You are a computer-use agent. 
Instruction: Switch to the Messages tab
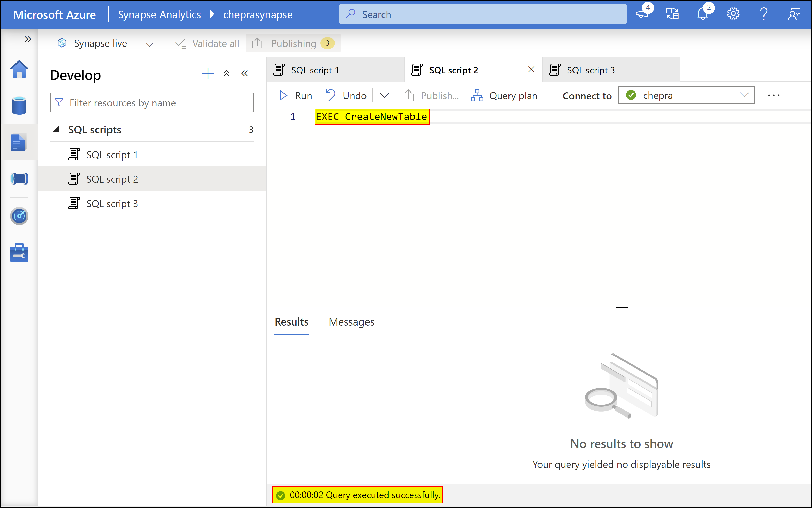pos(351,322)
